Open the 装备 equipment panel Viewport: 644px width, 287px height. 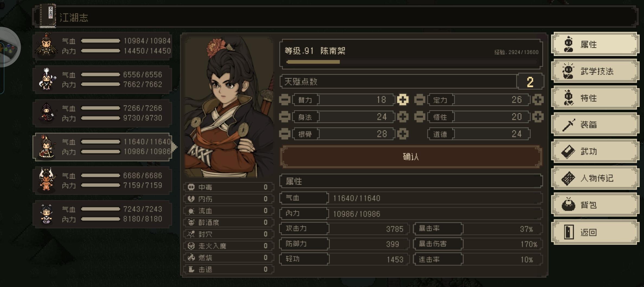[595, 125]
